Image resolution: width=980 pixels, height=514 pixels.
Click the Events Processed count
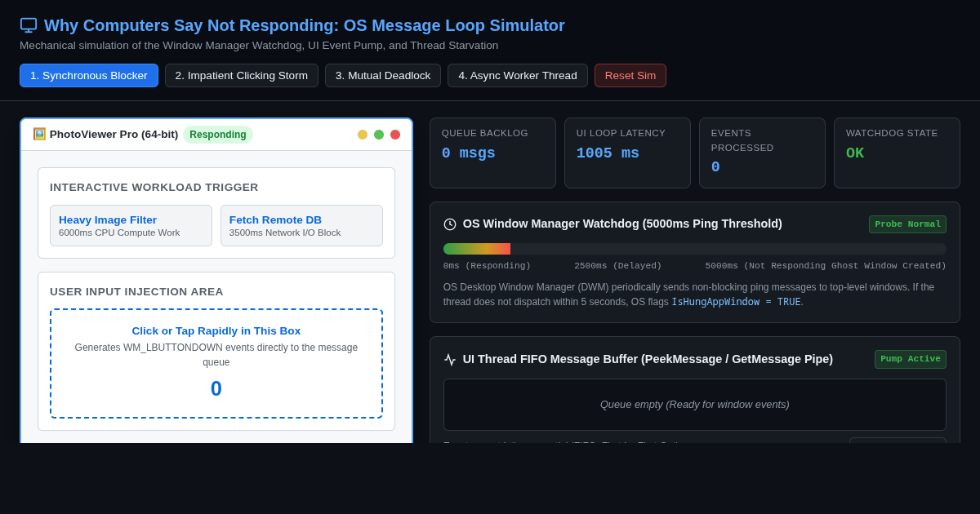715,167
